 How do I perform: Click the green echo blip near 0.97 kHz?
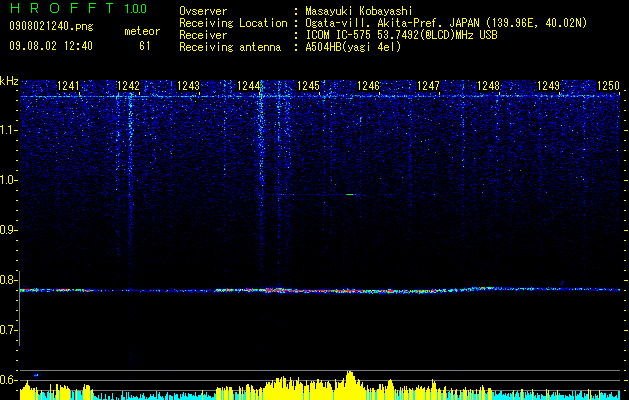pyautogui.click(x=350, y=195)
